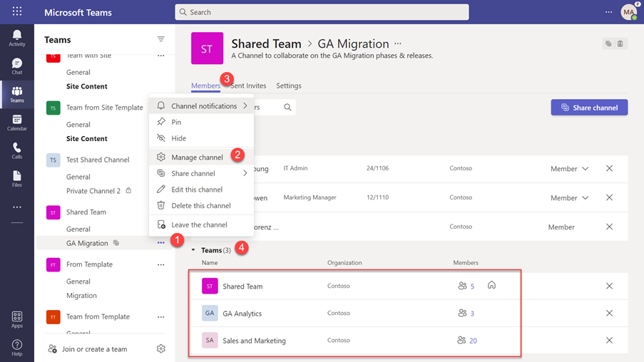Select Delete this channel menu option
The width and height of the screenshot is (644, 362).
[200, 205]
